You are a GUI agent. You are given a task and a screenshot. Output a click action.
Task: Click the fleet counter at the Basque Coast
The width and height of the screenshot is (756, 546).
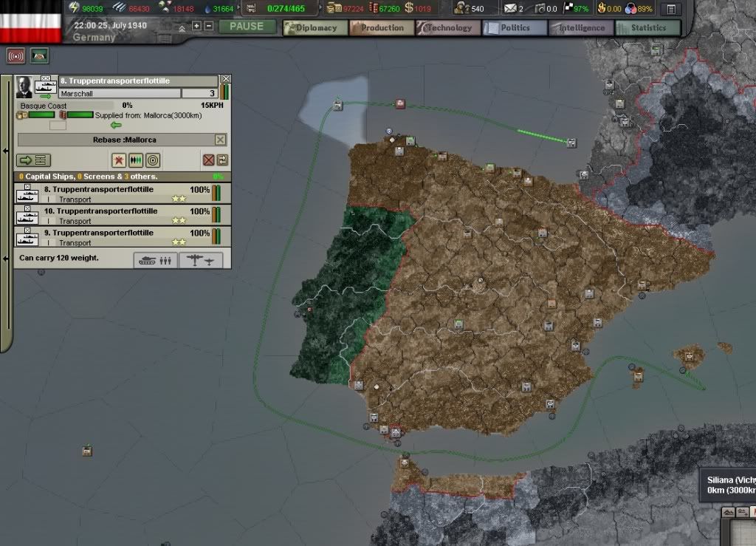point(571,143)
